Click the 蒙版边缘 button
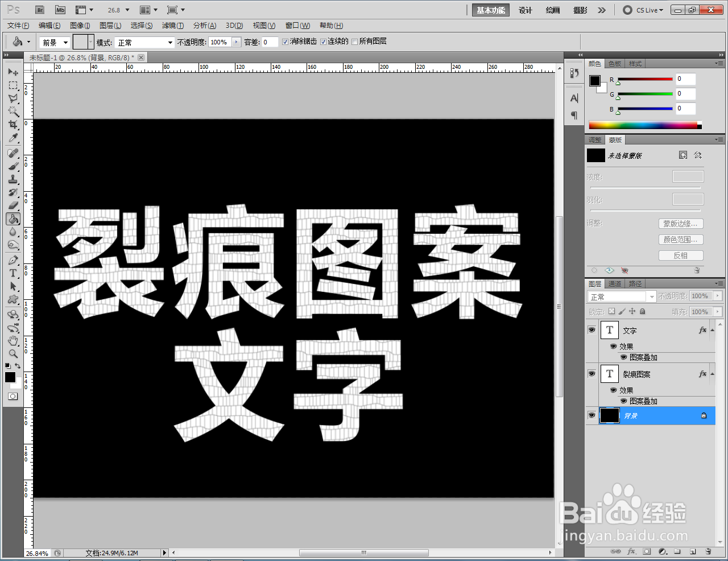Image resolution: width=728 pixels, height=561 pixels. (680, 224)
